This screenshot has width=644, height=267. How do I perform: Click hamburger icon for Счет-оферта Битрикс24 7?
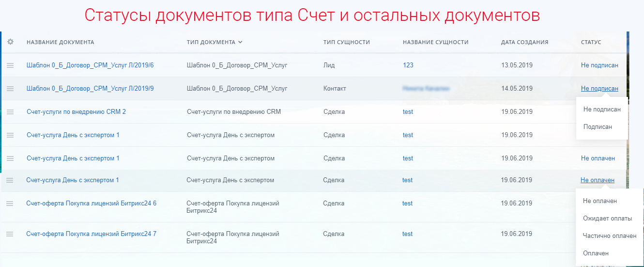tap(10, 234)
